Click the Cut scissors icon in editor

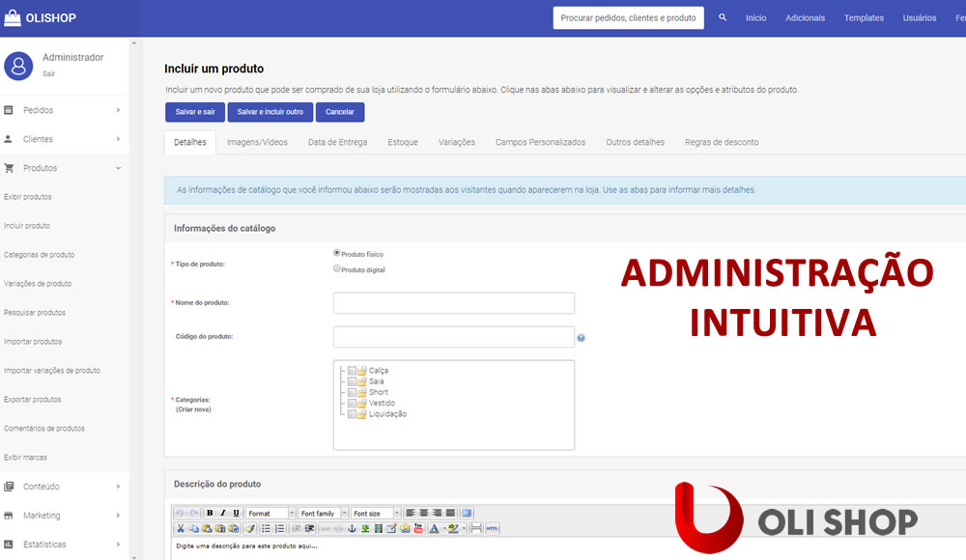(181, 528)
